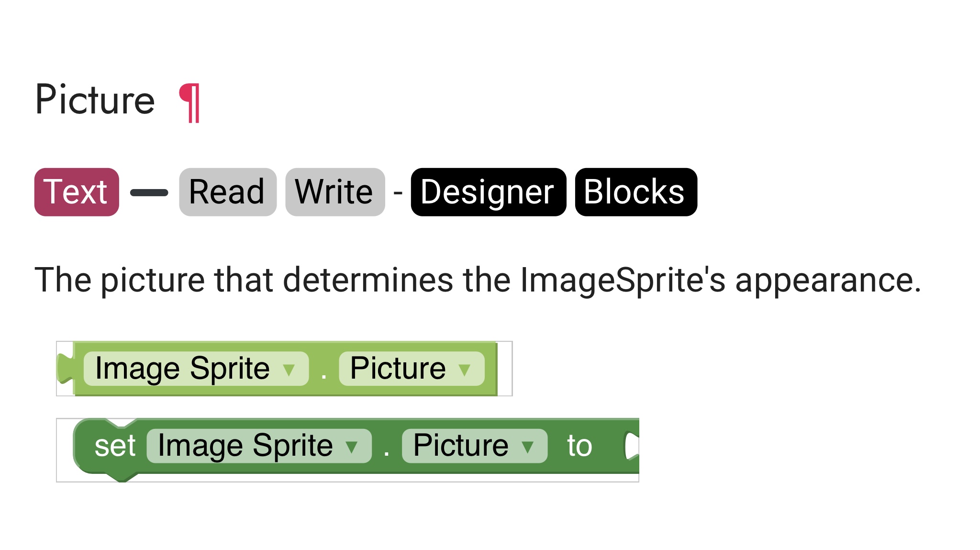Click the red Text type badge

[77, 192]
